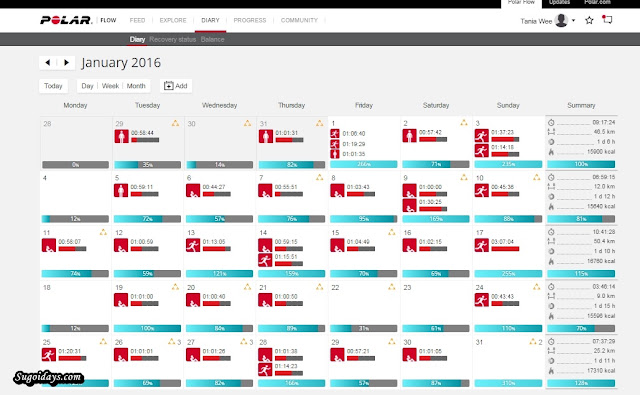Click the Today button
Viewport: 640px width, 395px height.
coord(53,86)
